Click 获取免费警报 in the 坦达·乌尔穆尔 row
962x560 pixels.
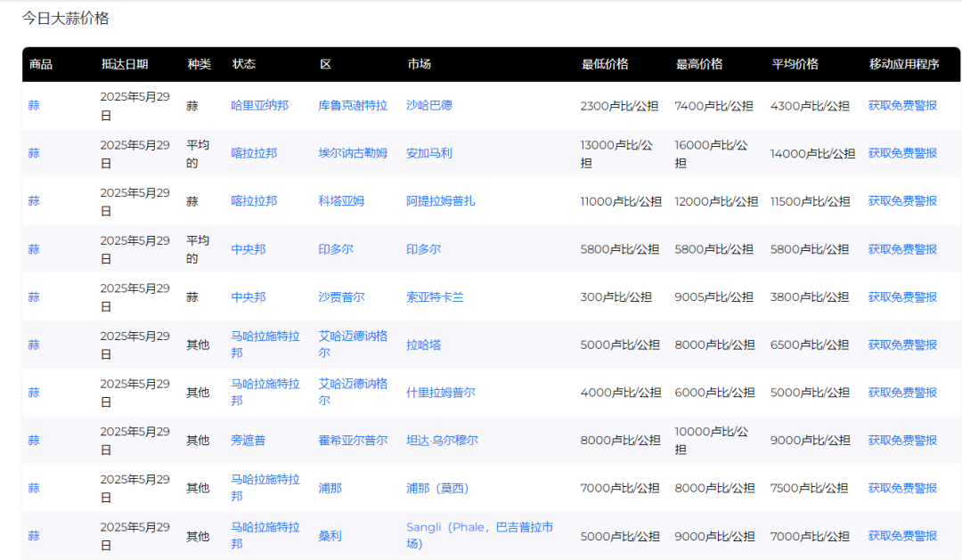(x=902, y=441)
